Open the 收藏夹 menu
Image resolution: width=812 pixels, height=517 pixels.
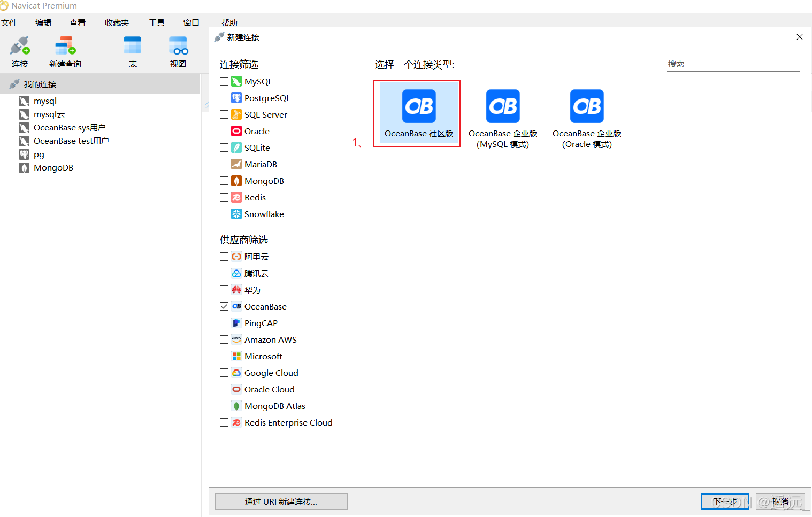pos(117,22)
